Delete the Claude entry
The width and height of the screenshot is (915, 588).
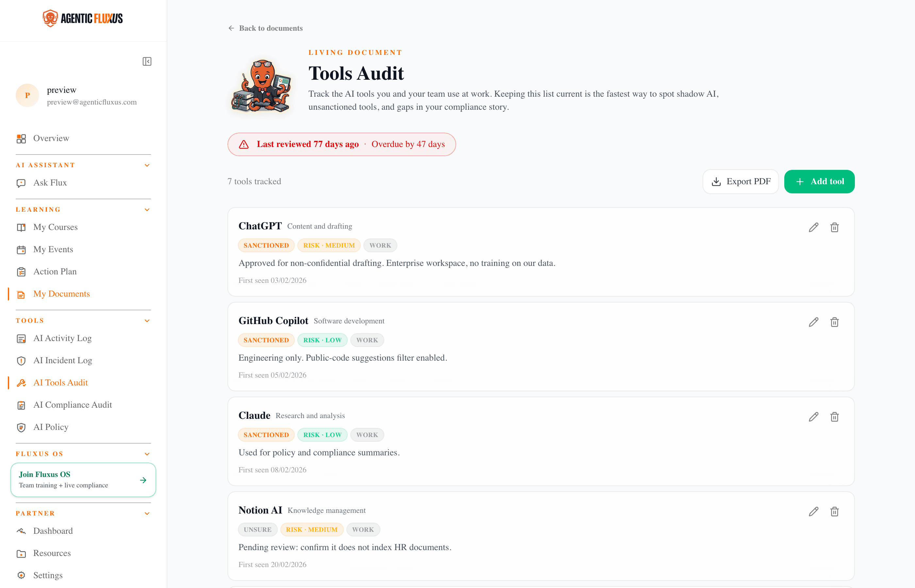coord(834,417)
